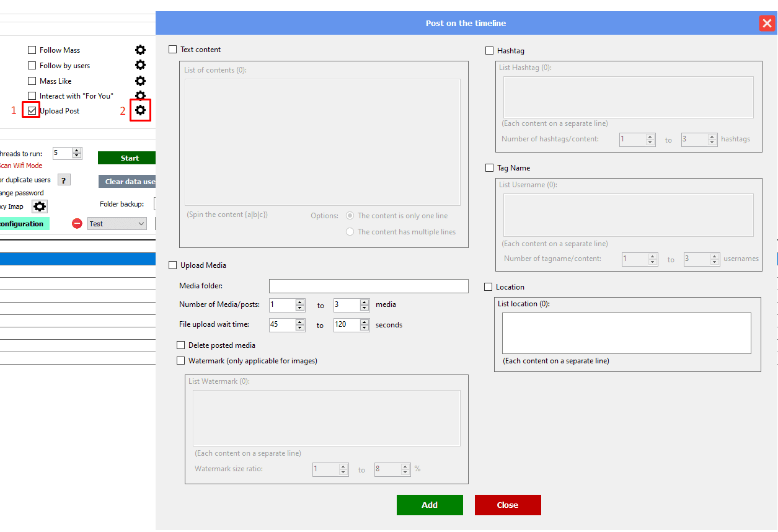Enable the Location checkbox

coord(488,287)
